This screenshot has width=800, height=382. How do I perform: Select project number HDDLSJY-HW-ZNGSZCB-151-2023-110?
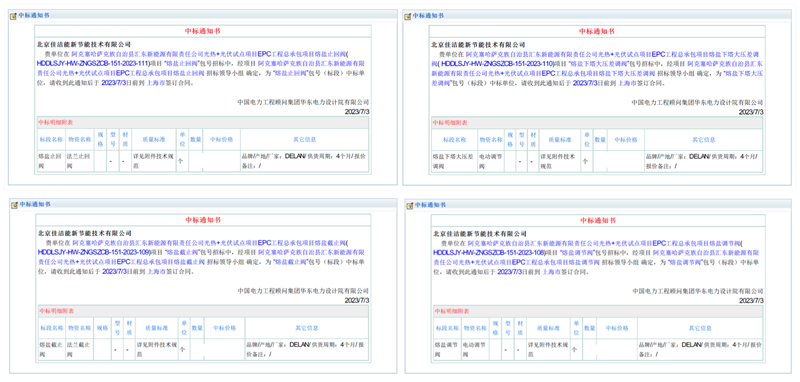coord(497,64)
